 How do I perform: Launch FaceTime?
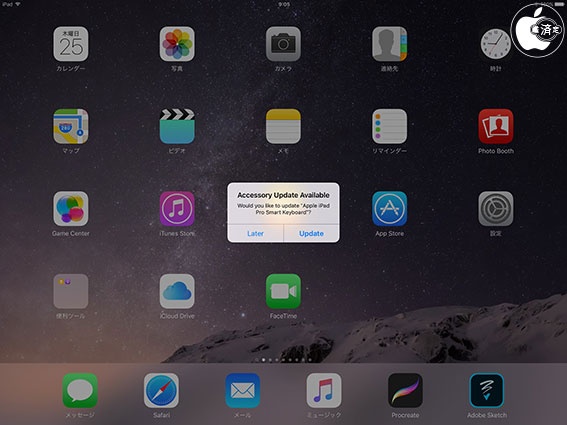[283, 291]
